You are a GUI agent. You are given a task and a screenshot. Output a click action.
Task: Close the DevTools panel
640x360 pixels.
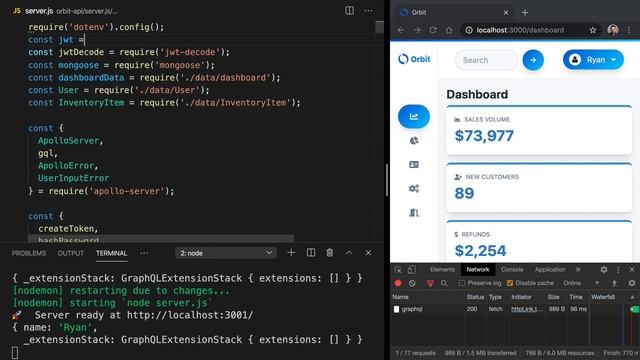632,269
